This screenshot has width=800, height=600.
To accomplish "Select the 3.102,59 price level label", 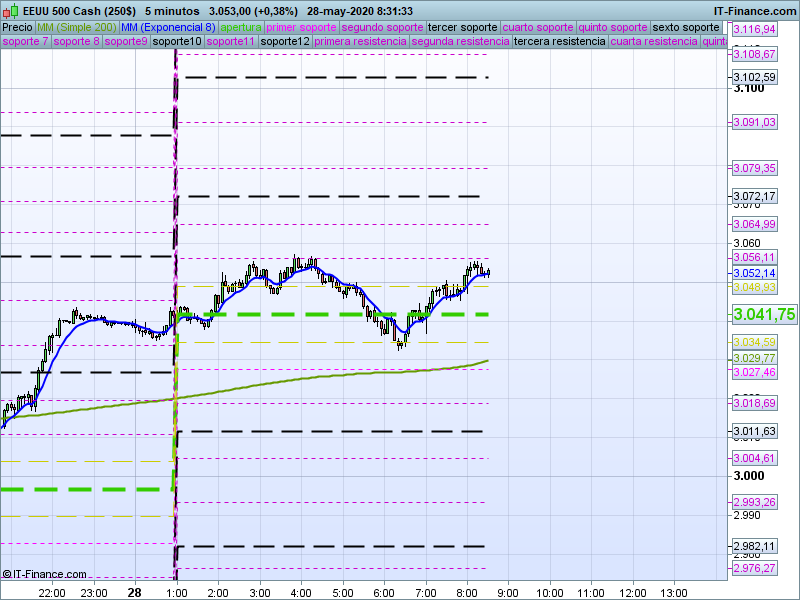I will [x=754, y=77].
